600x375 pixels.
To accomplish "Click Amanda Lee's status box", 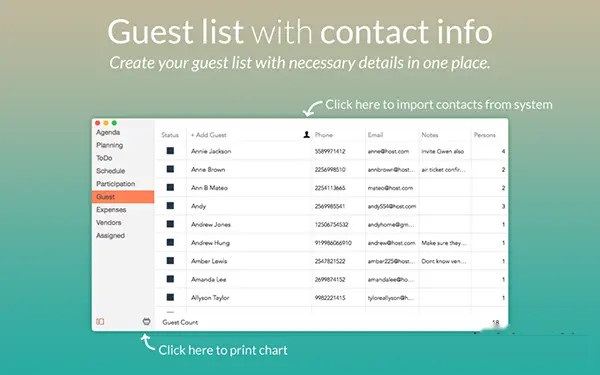I will click(170, 279).
